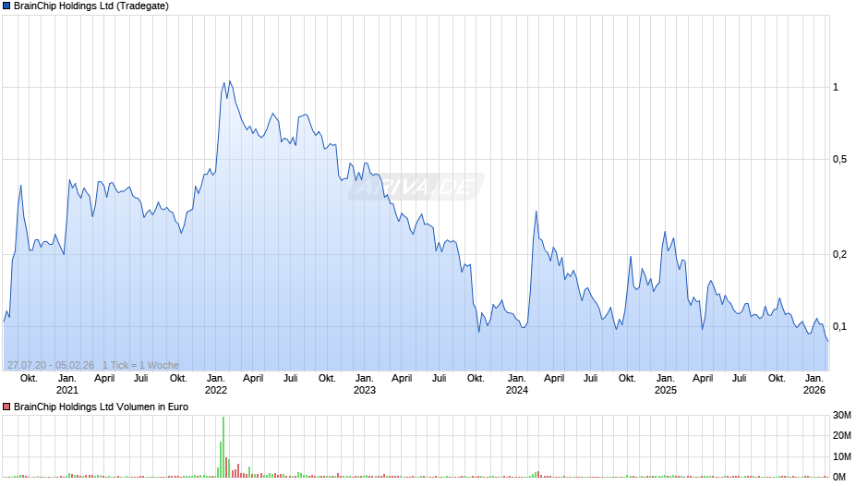
Task: Click the price axis value '0,5'
Action: [839, 160]
